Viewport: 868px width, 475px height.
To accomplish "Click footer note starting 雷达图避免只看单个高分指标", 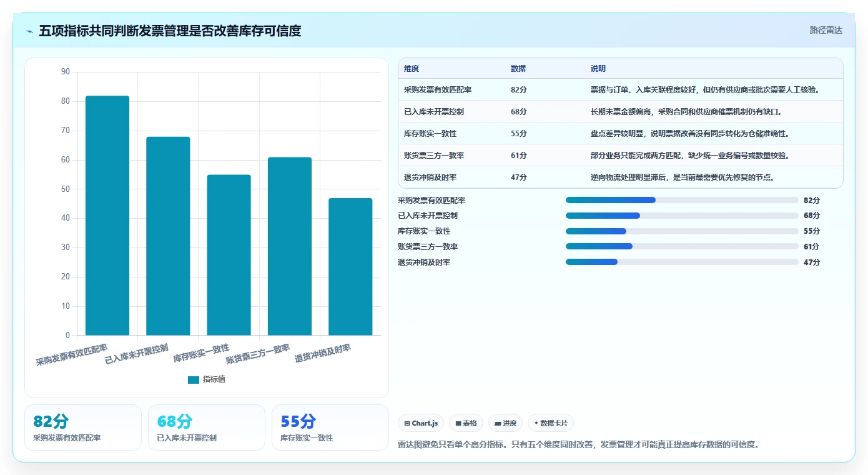I will point(578,445).
